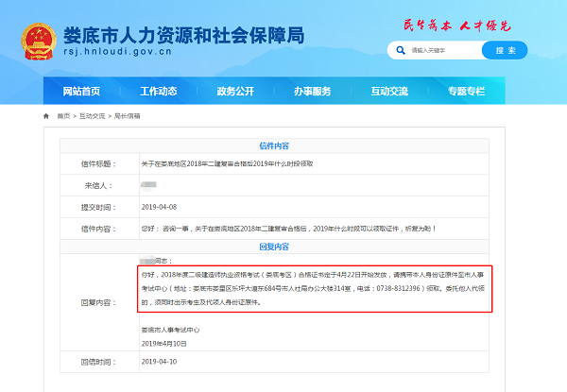The height and width of the screenshot is (392, 567).
Task: Click the rsj.hnloudi.gov.cn URL text
Action: tap(117, 52)
